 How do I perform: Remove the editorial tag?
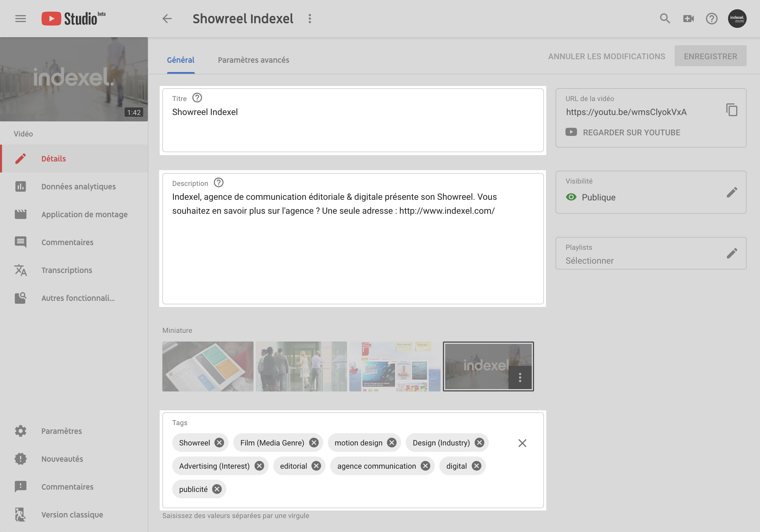tap(317, 466)
